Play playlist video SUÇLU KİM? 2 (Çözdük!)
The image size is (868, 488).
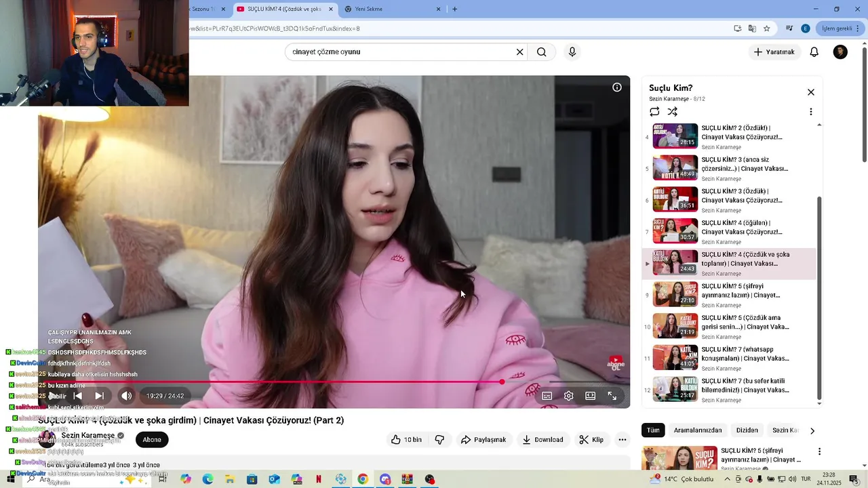729,136
